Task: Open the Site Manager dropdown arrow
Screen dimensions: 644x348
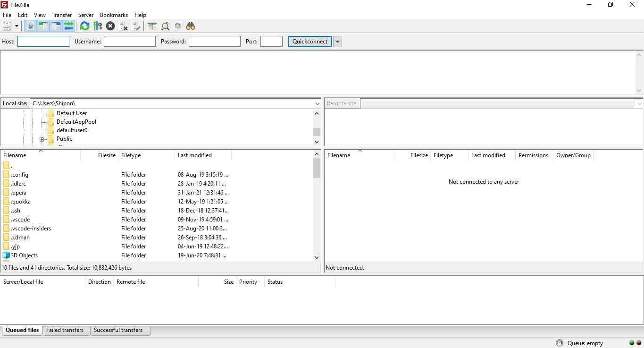Action: (x=17, y=26)
